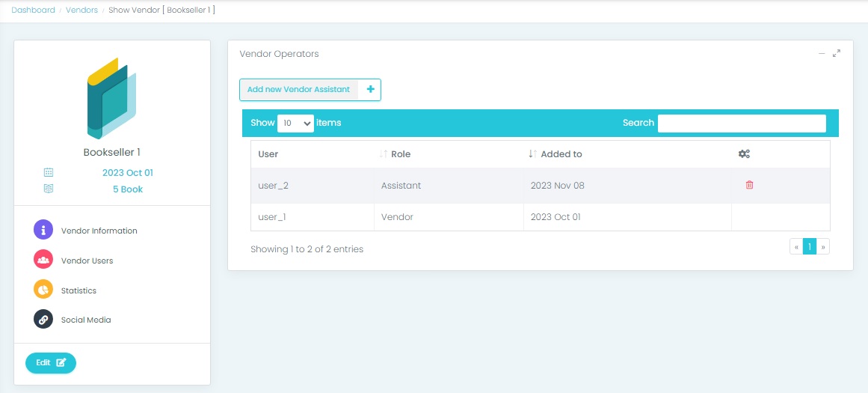868x393 pixels.
Task: Focus the Search input field
Action: [x=741, y=123]
